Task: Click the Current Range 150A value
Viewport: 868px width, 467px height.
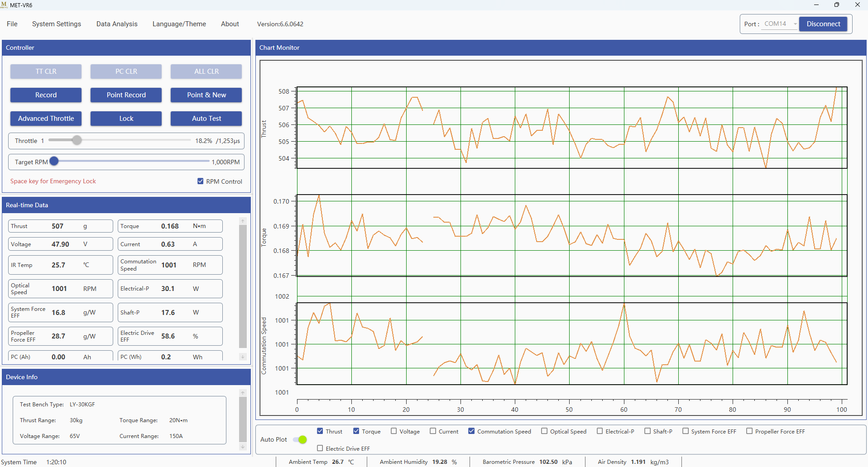Action: [x=176, y=436]
